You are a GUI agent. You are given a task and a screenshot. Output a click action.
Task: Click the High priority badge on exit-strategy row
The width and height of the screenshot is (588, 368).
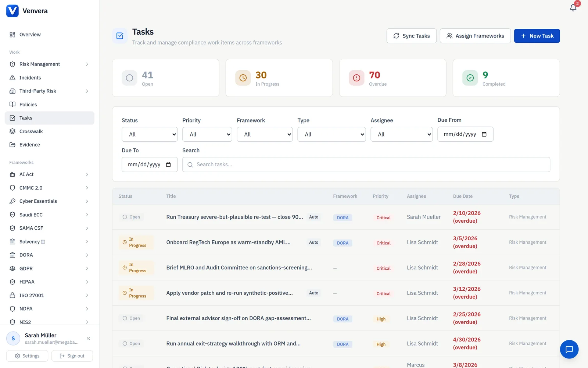click(x=381, y=344)
